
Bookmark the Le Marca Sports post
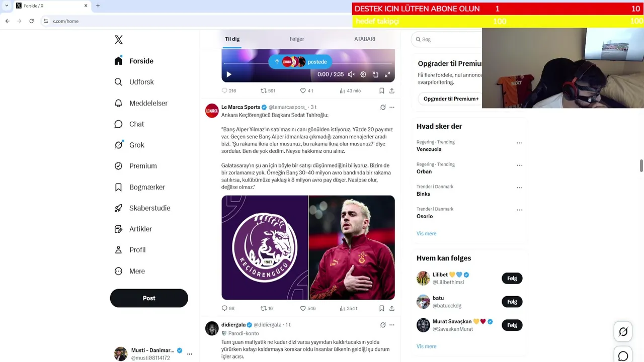coord(382,308)
